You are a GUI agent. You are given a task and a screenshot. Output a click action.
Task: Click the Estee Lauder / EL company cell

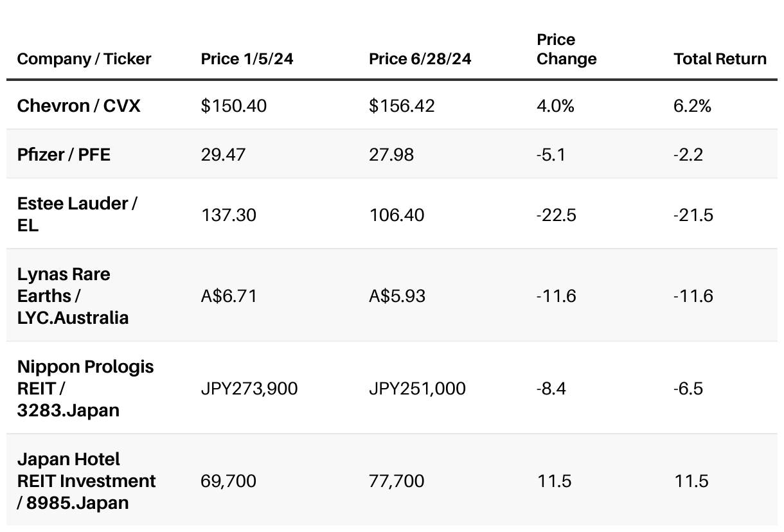pos(76,214)
